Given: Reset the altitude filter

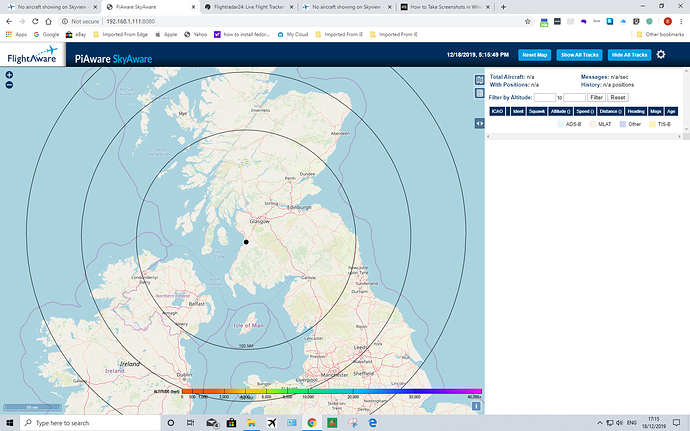Looking at the screenshot, I should [617, 98].
